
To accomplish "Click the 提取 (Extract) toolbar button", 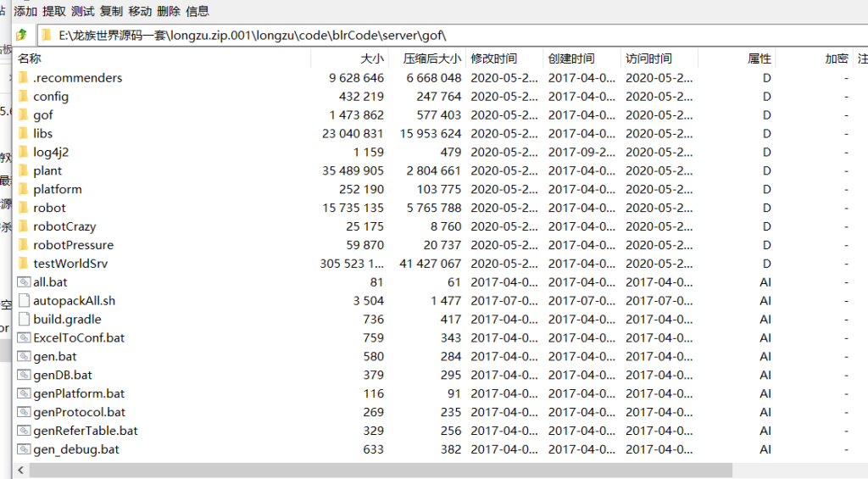I will pyautogui.click(x=54, y=11).
